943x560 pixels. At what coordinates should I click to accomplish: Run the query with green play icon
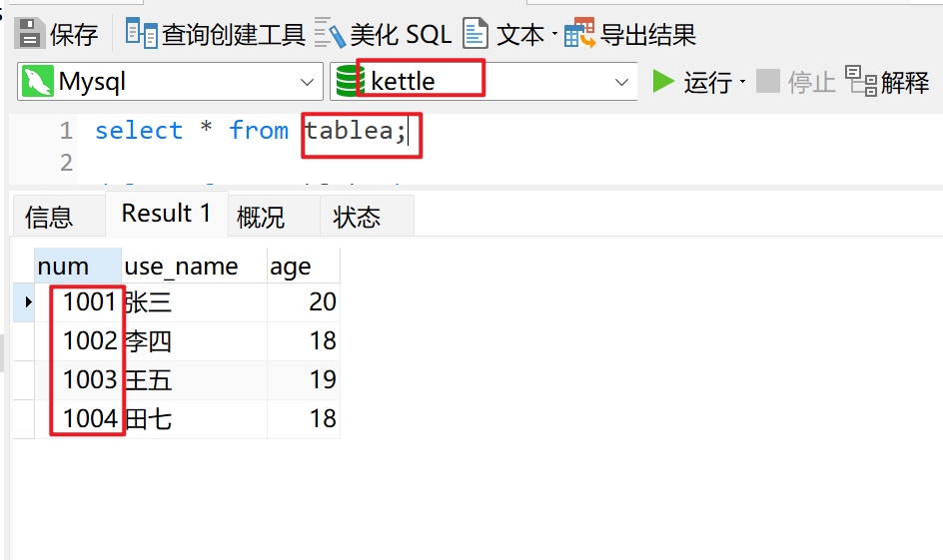click(x=663, y=81)
